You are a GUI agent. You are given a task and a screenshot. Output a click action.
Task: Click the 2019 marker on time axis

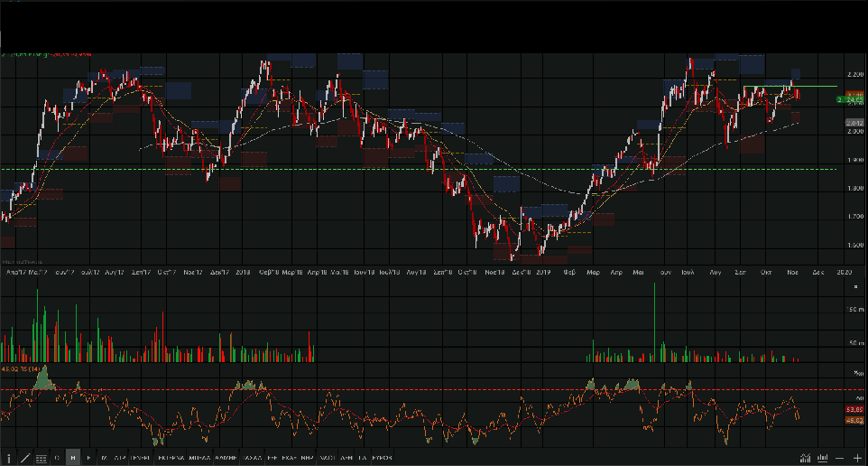(542, 271)
